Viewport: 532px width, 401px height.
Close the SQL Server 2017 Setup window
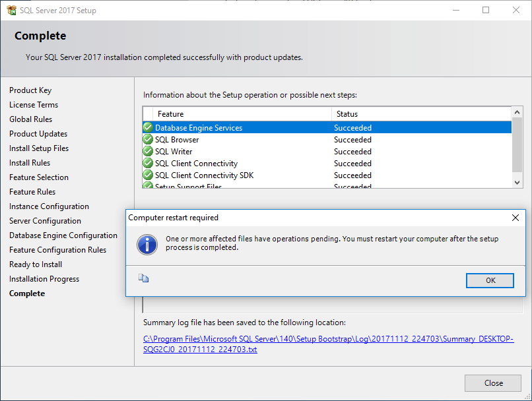coord(515,10)
